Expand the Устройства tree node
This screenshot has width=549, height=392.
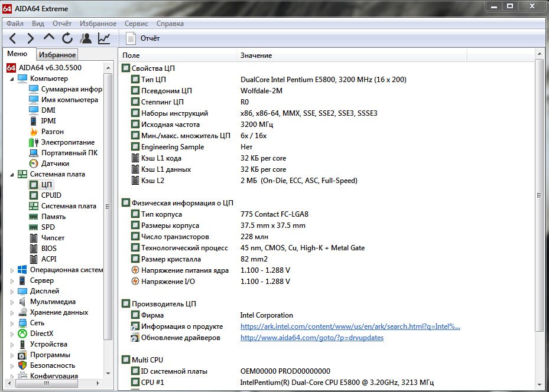click(12, 345)
